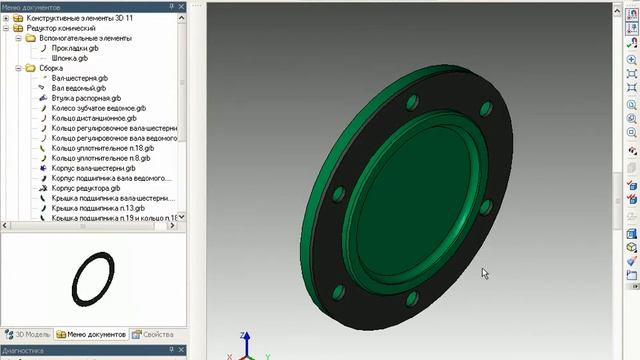Click the black ring preview thumbnail

(x=93, y=279)
